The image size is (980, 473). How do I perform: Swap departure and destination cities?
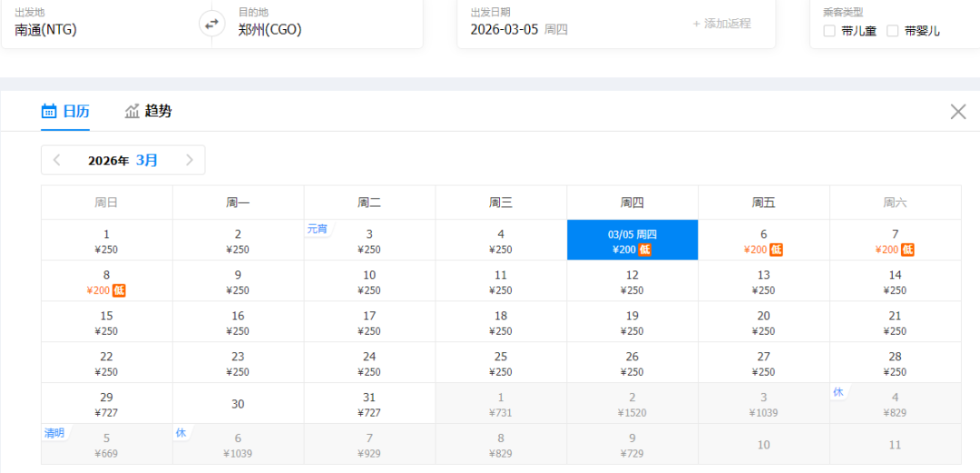pyautogui.click(x=211, y=24)
